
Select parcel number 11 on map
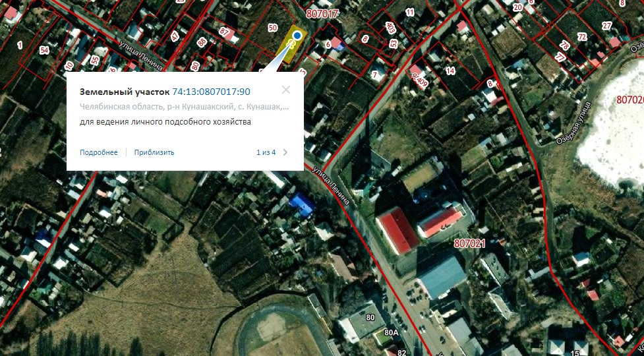[409, 13]
